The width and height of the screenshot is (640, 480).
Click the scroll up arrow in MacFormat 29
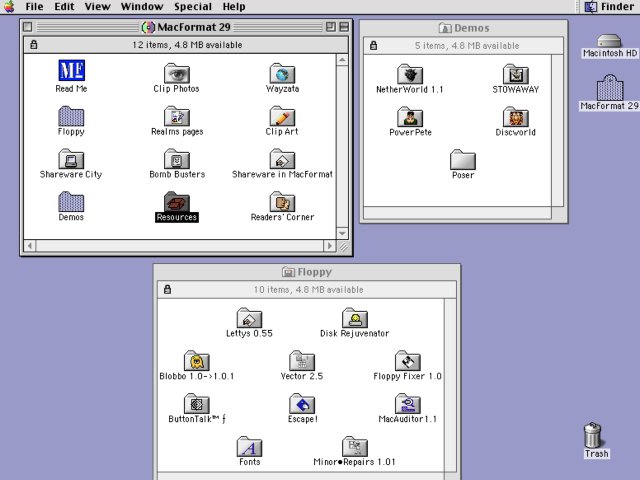[x=342, y=60]
